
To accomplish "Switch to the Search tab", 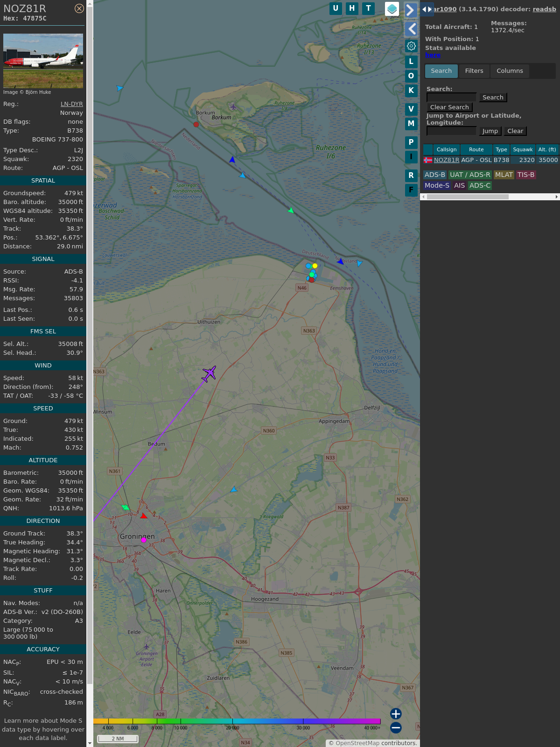I will tap(441, 71).
